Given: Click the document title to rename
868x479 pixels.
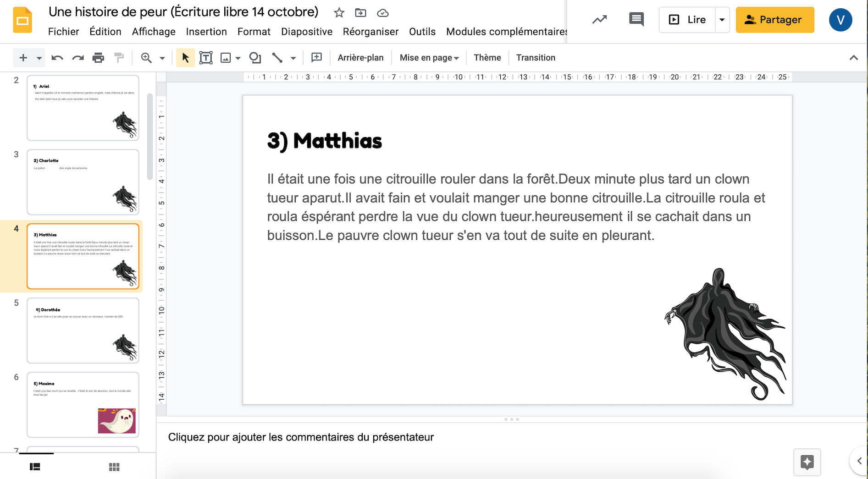Looking at the screenshot, I should [183, 12].
